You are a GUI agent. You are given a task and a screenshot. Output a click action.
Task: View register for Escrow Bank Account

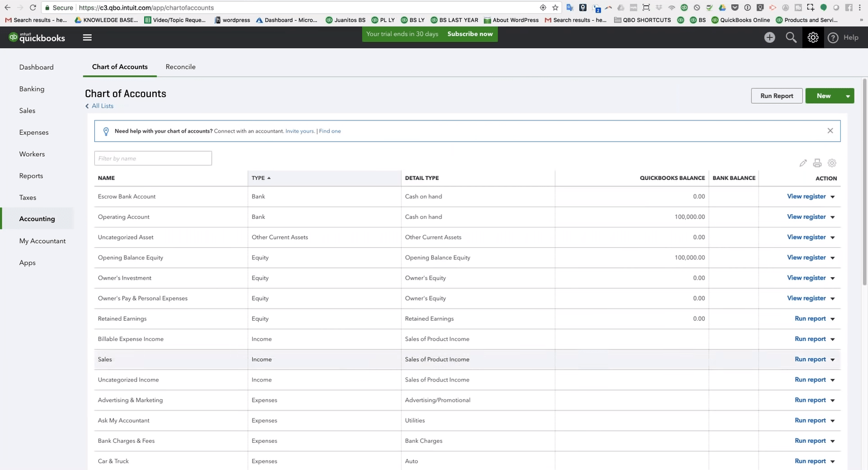806,197
